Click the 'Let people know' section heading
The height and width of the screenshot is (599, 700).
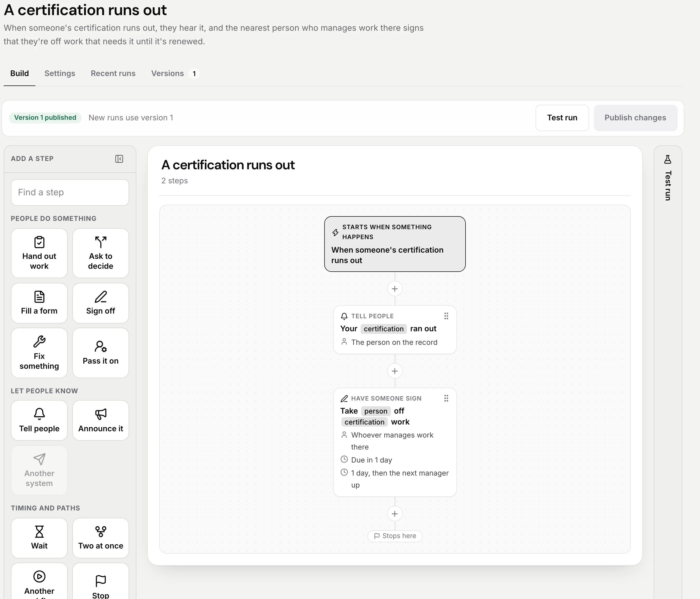(44, 391)
